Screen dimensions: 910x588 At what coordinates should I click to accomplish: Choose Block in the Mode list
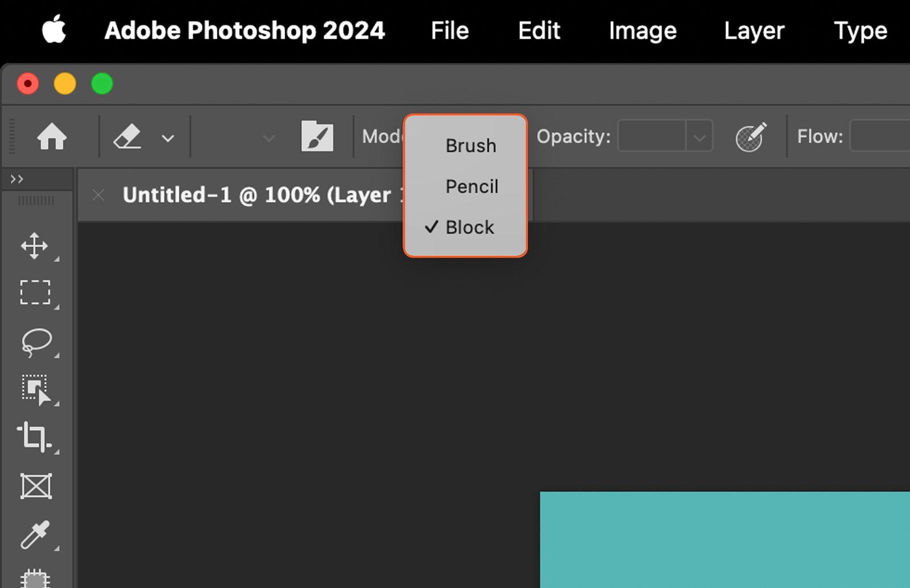[x=470, y=227]
